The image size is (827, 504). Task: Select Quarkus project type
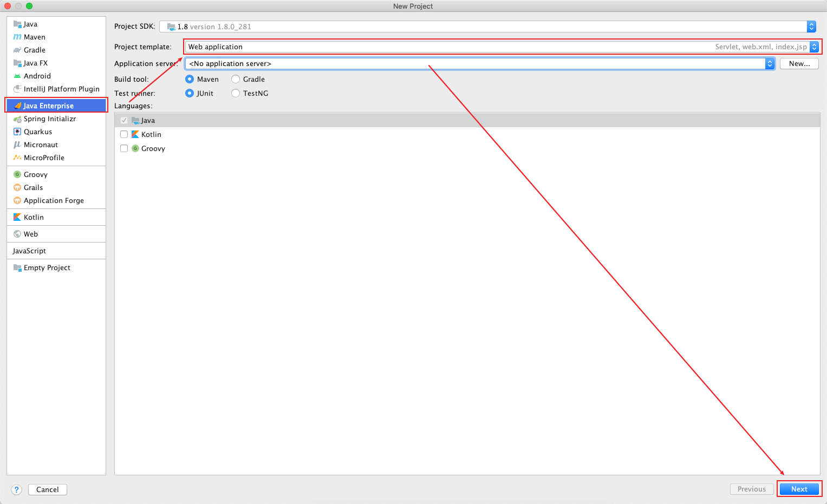(56, 132)
